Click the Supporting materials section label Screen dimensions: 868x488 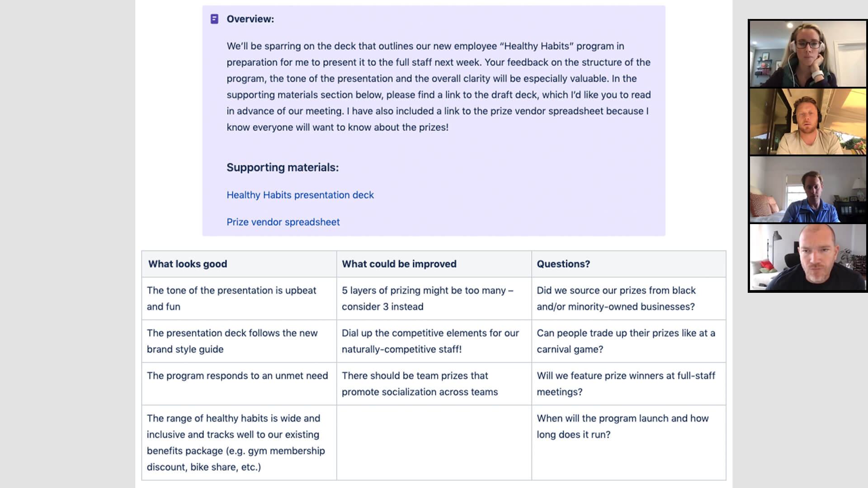(x=283, y=167)
